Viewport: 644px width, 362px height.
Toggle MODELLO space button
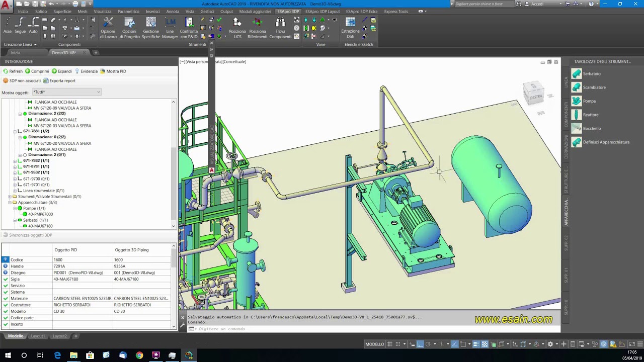coord(375,344)
